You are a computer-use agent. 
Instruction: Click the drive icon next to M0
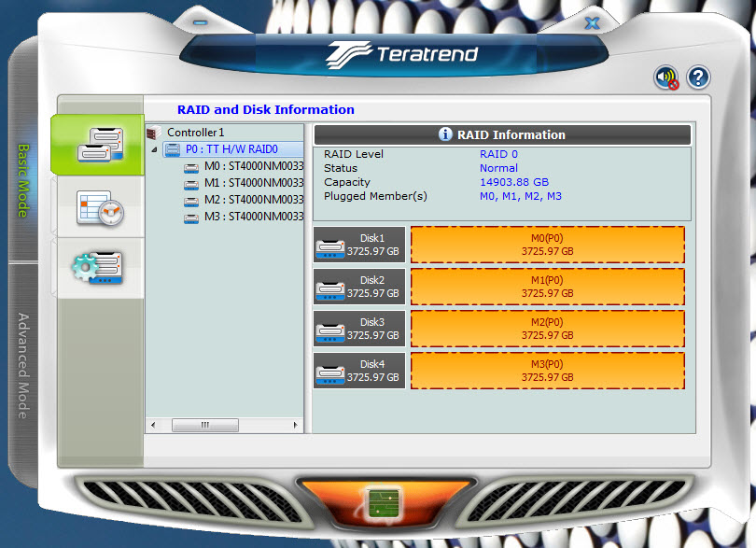coord(191,167)
